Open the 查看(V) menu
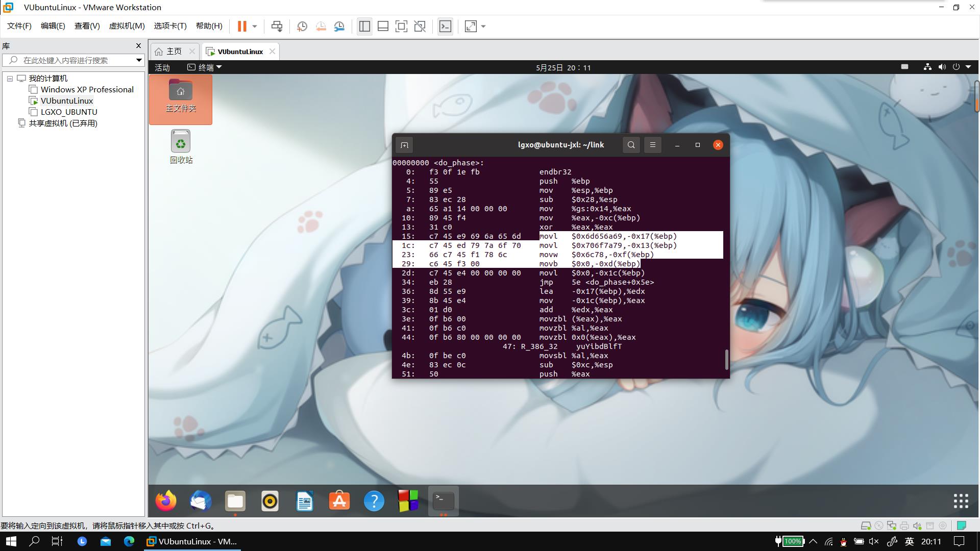 pos(87,26)
